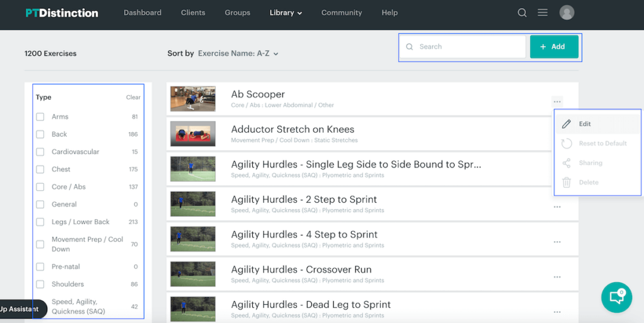Clear the Type filters

pos(133,98)
